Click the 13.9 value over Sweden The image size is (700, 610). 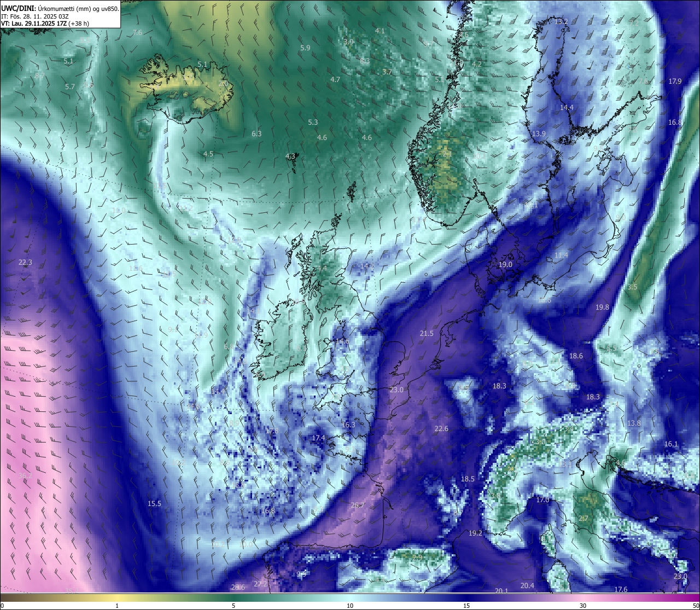click(x=539, y=134)
